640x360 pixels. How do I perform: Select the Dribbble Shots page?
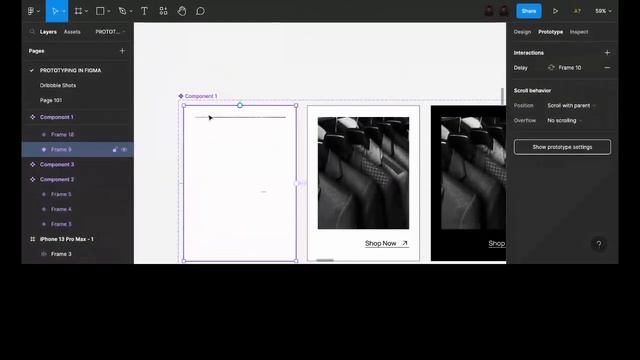pyautogui.click(x=58, y=85)
